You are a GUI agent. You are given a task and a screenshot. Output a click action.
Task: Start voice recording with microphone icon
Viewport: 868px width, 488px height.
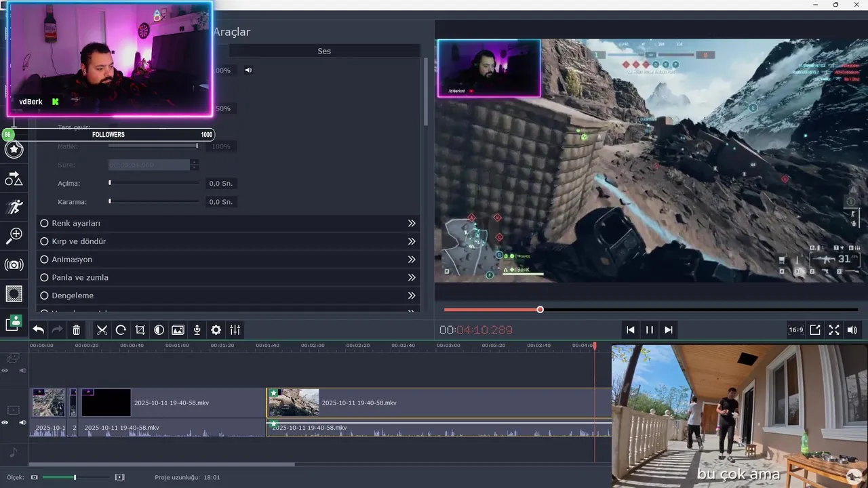click(197, 330)
